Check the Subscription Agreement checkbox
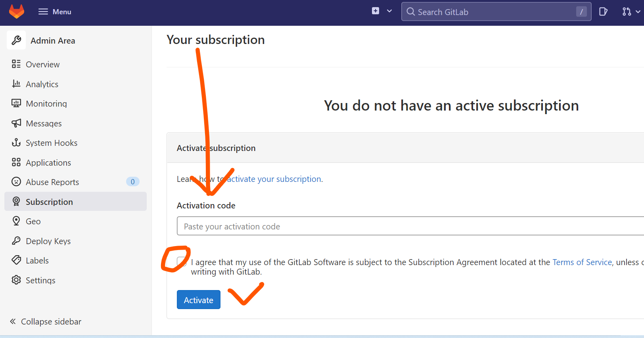Screen dimensions: 644x338 pyautogui.click(x=182, y=262)
